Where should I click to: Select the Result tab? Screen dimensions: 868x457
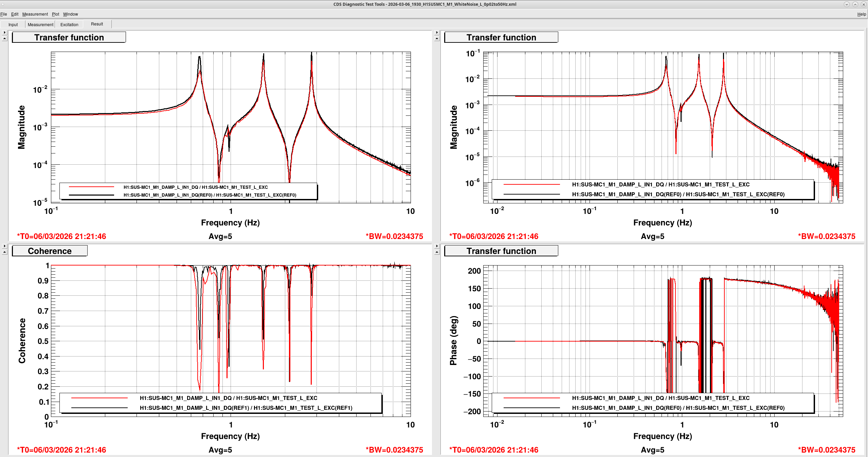97,24
